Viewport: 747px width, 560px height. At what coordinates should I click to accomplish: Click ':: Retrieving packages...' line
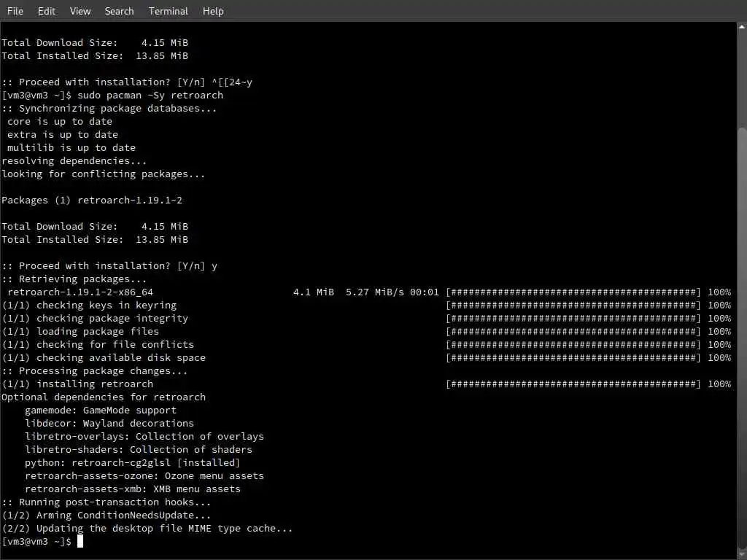coord(74,279)
